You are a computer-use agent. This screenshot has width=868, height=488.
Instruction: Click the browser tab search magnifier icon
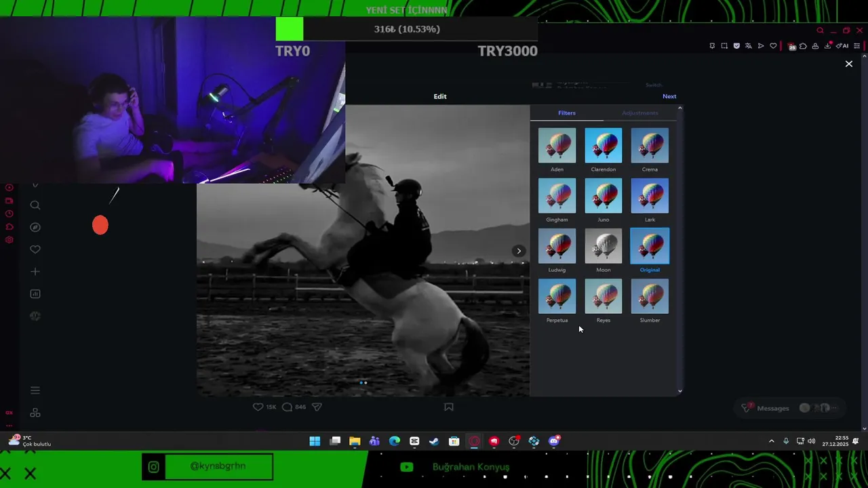pyautogui.click(x=820, y=30)
